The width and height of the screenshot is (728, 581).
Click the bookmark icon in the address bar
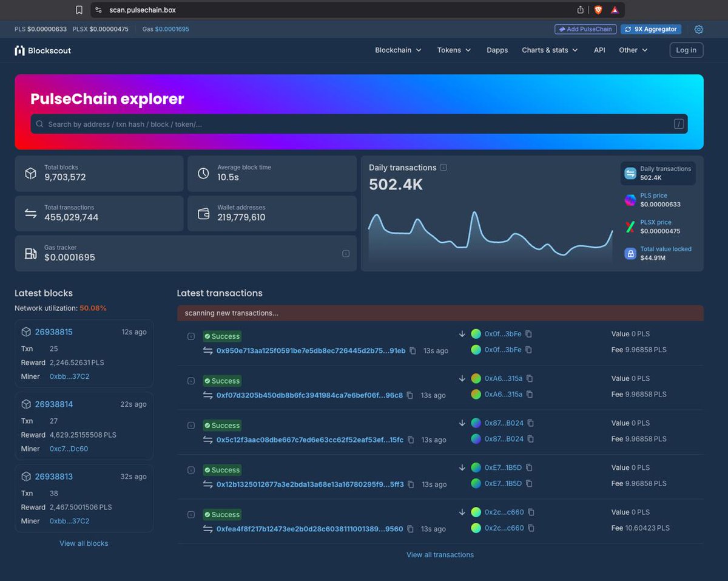[x=79, y=10]
